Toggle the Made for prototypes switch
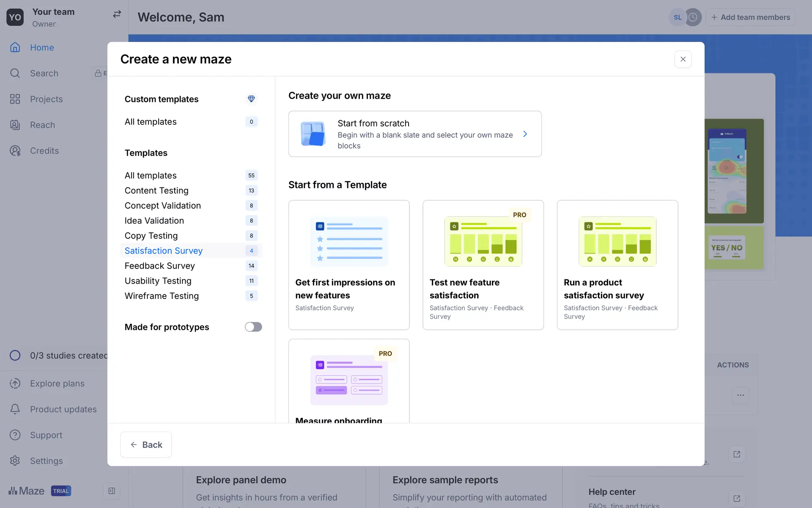Viewport: 812px width, 508px height. tap(253, 327)
